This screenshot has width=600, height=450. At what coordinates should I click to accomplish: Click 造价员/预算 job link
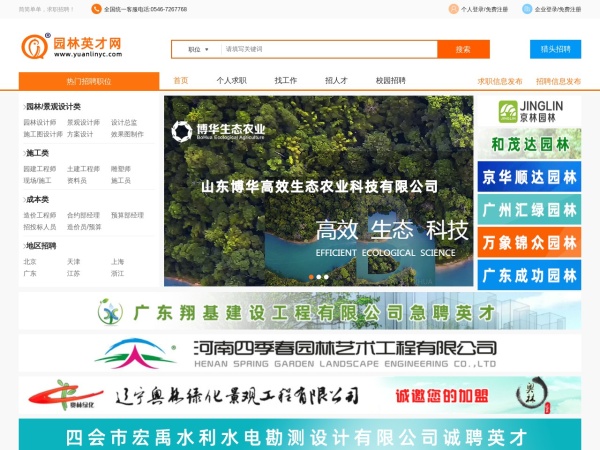(x=84, y=227)
